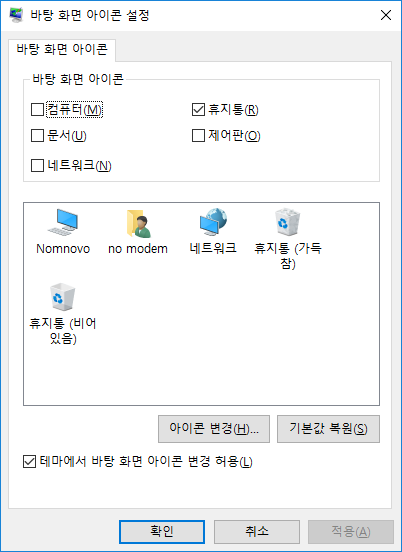
Task: Enable the 컴퓨터(M) checkbox
Action: click(37, 109)
